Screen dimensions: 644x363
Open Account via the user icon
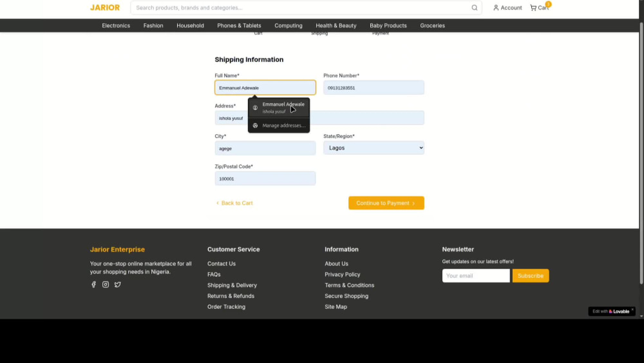pyautogui.click(x=496, y=8)
